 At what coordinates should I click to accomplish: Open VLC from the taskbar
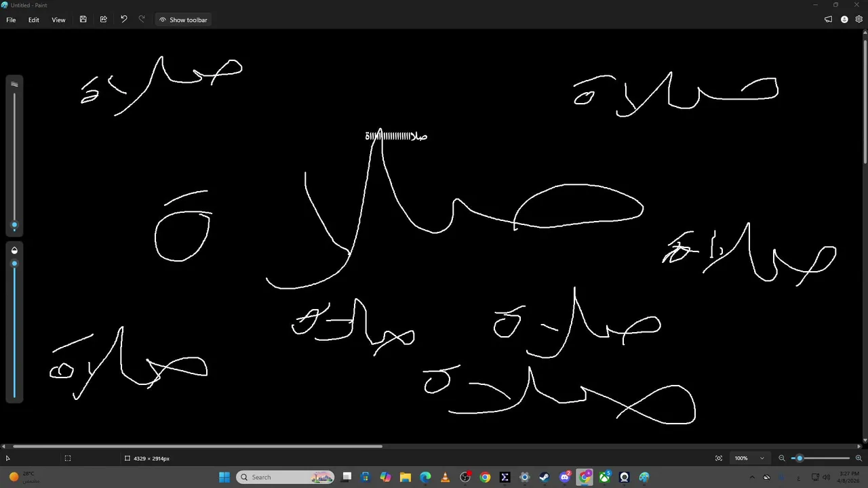coord(445,477)
